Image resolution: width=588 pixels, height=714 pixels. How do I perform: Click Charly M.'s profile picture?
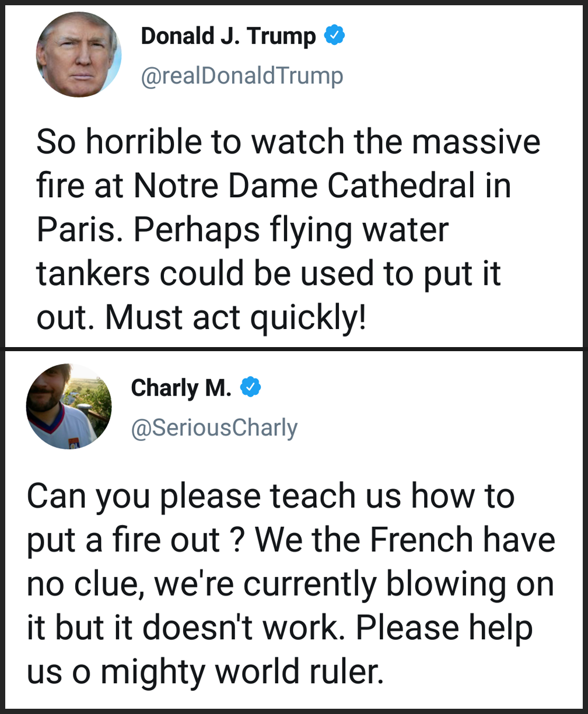click(x=69, y=406)
